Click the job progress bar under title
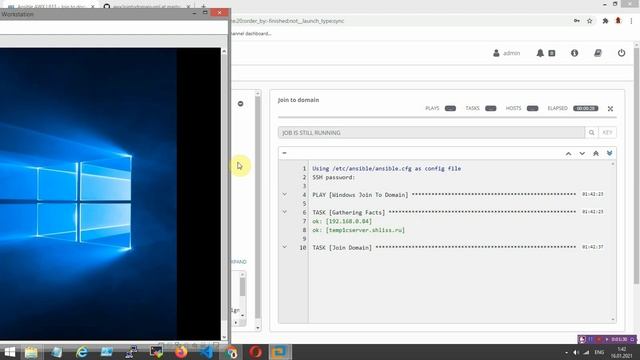640x360 pixels. pos(447,118)
